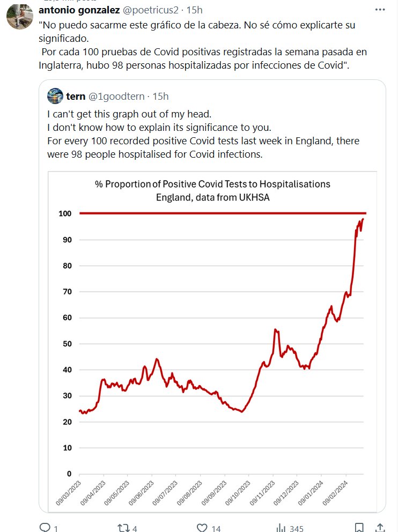Click the reply count of 1
Viewport: 398px width, 532px height.
[56, 528]
